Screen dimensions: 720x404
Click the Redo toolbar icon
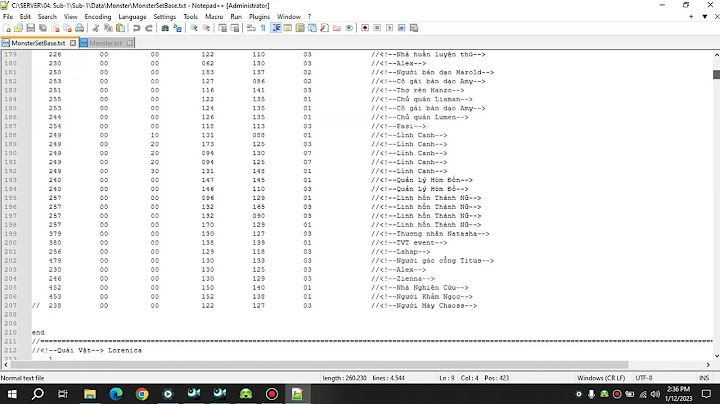coord(149,28)
